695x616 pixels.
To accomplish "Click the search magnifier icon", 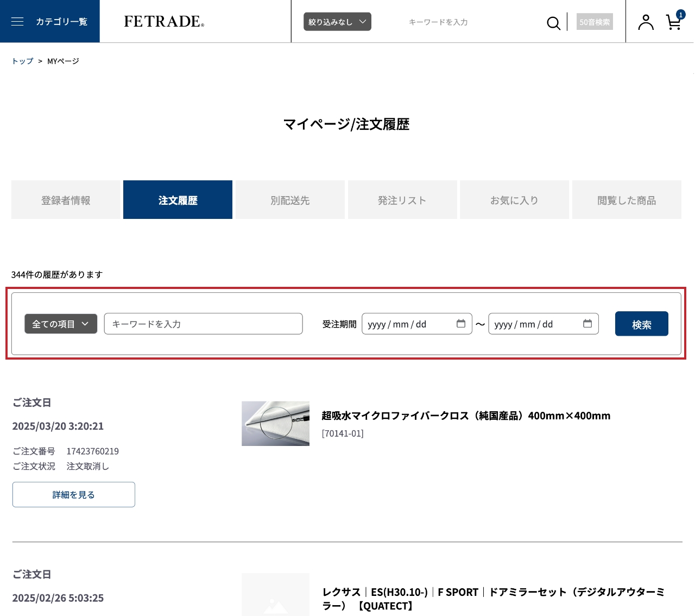I will 553,23.
